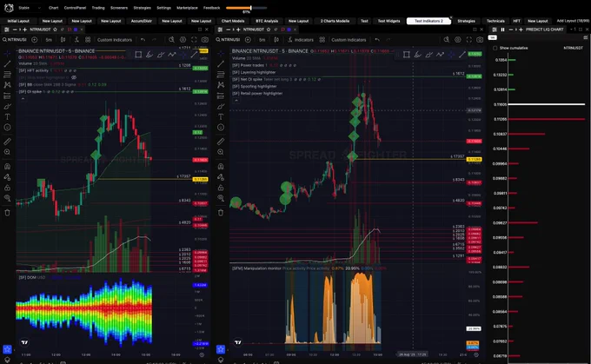Enter fullscreen mode on the right chart
Image resolution: width=591 pixels, height=364 pixels.
(x=468, y=40)
